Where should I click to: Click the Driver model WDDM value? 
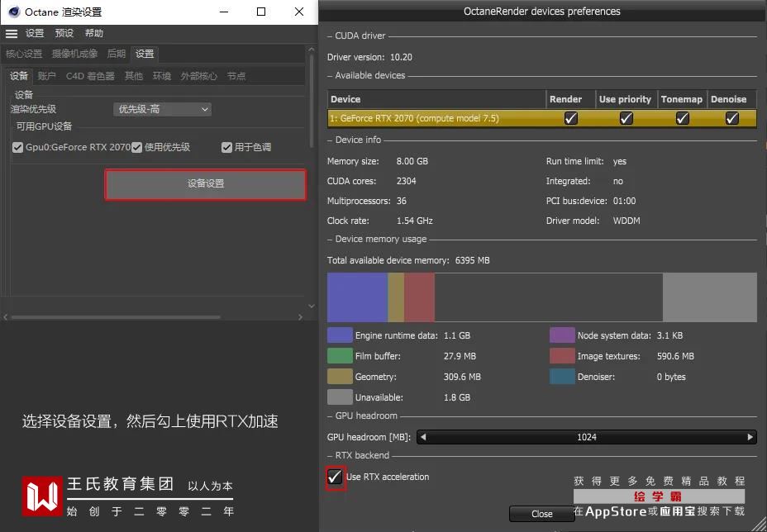click(x=626, y=221)
